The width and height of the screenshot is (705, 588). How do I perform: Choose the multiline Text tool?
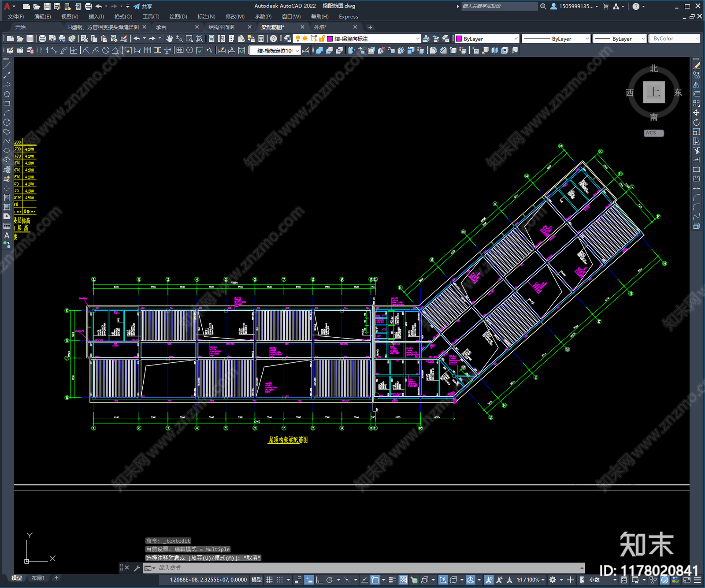(x=7, y=235)
